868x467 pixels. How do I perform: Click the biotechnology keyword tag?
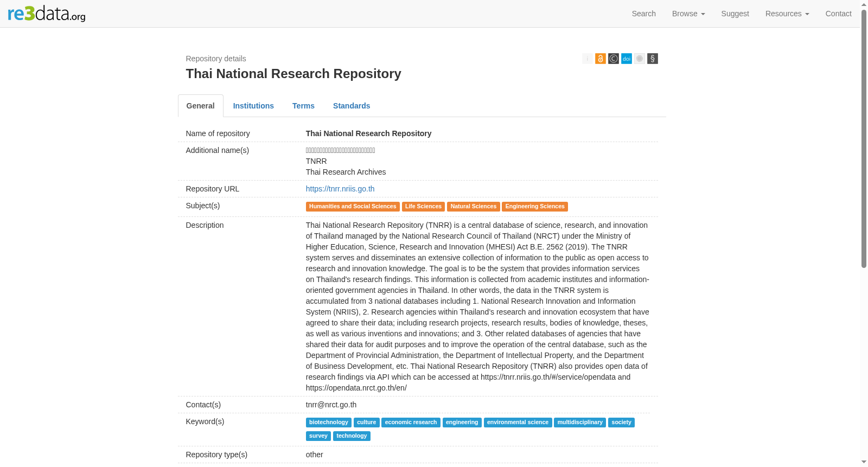329,423
